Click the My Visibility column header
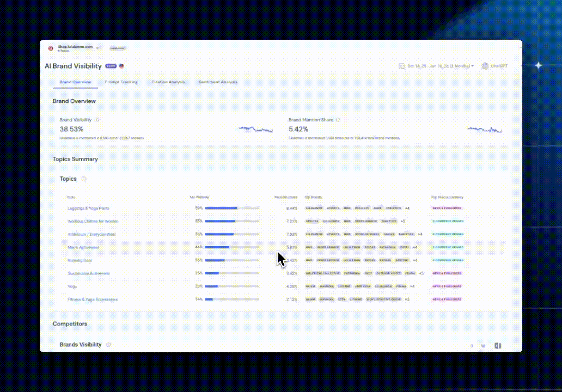Image resolution: width=562 pixels, height=392 pixels. coord(199,197)
